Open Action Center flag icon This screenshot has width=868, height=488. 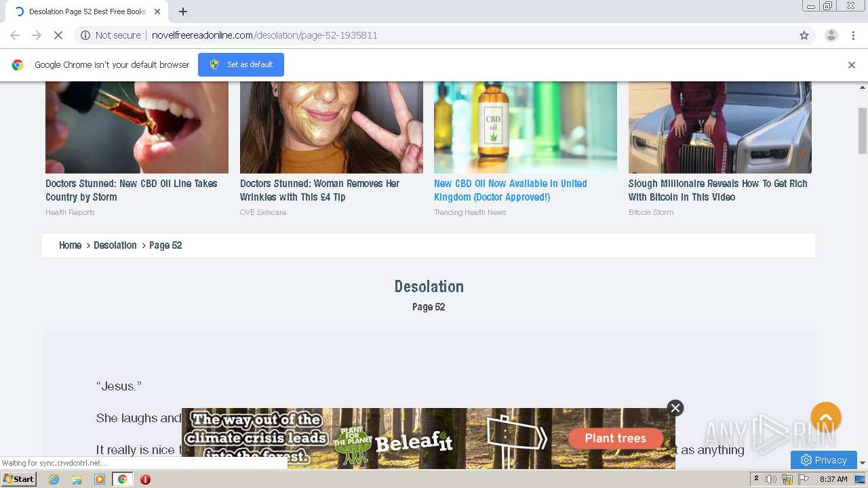(x=804, y=479)
